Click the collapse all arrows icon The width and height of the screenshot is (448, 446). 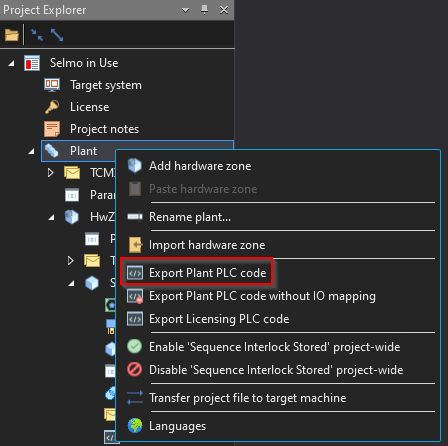37,35
